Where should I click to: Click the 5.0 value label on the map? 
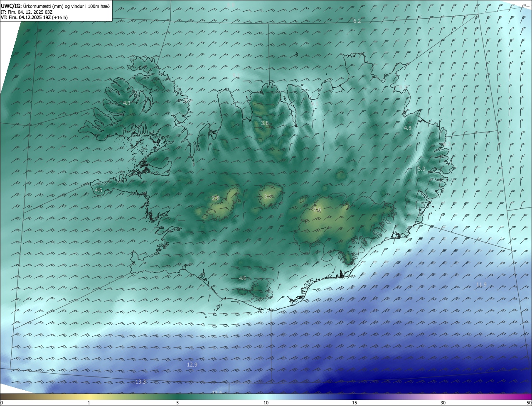[421, 169]
